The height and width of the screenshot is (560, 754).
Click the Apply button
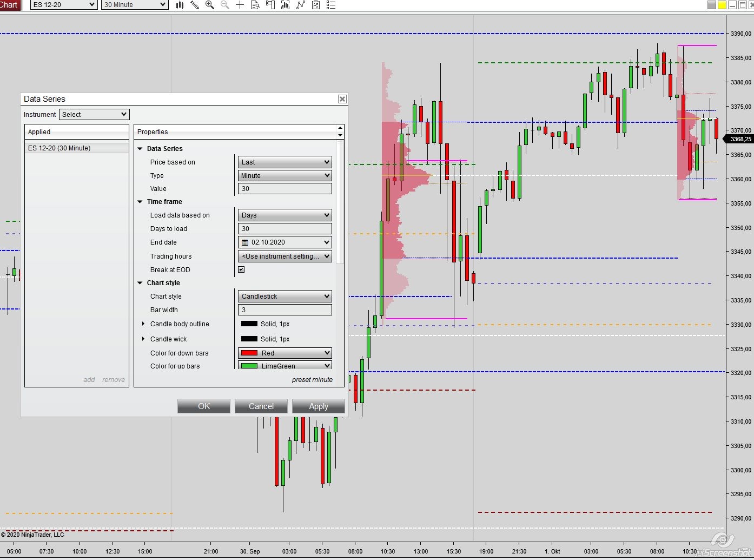pos(319,406)
